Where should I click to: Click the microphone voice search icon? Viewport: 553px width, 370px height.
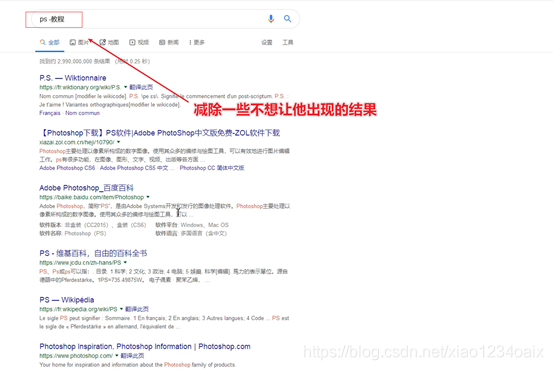271,19
